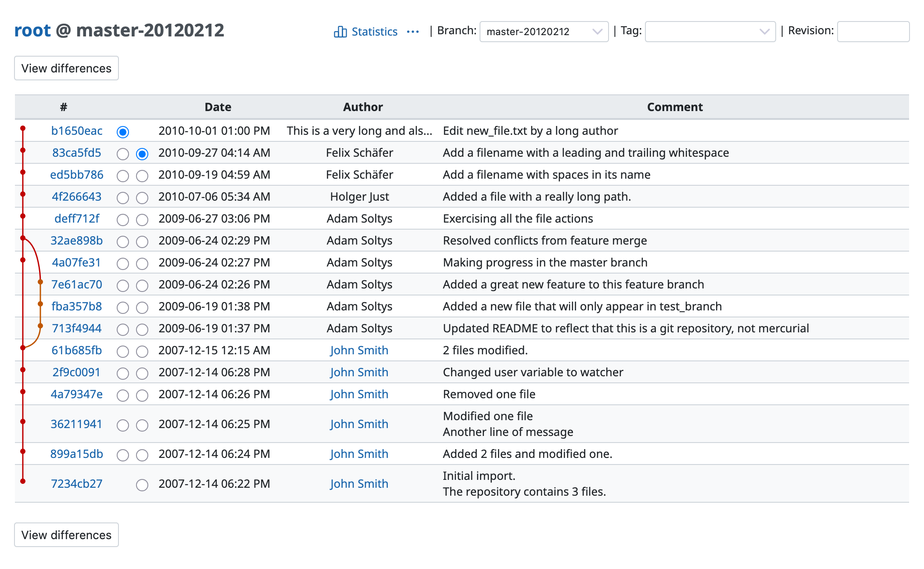Click the orange graph node for fba357b8
This screenshot has height=569, width=924.
[40, 304]
